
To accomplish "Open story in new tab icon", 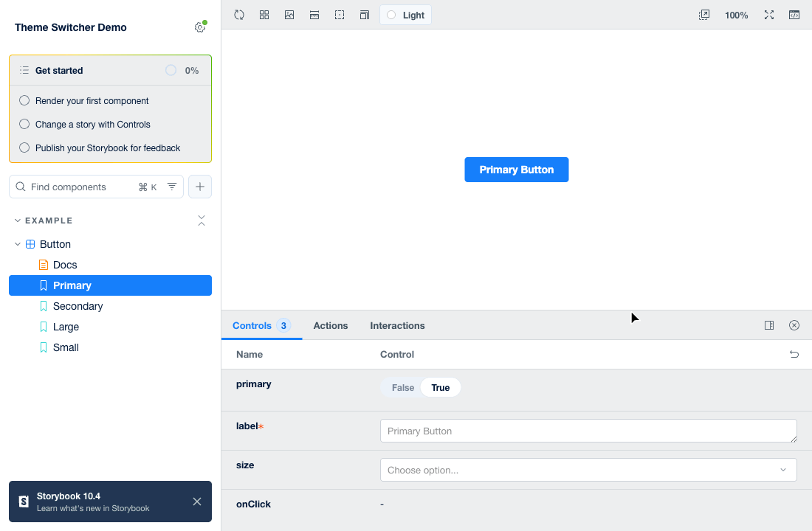I will [704, 15].
